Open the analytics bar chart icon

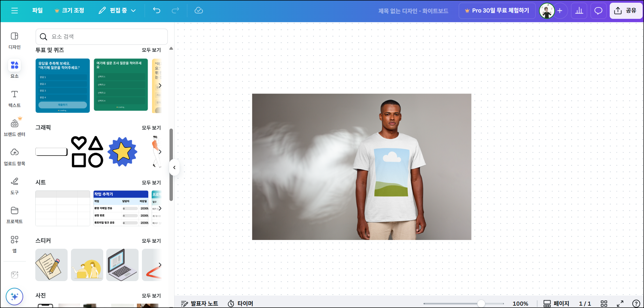click(579, 11)
